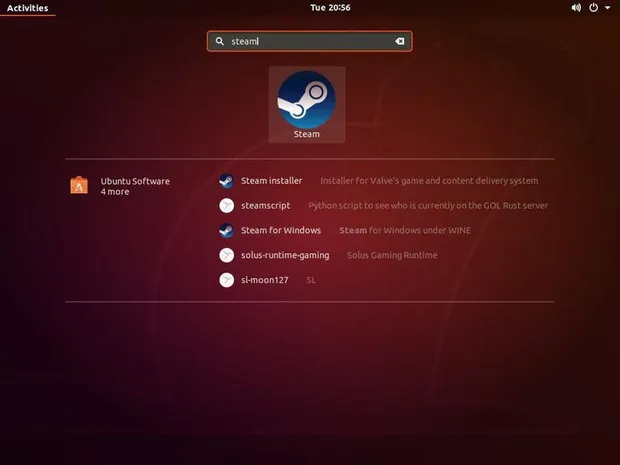Click description Installer for Valve's game
Screen dimensions: 620x465
coord(429,181)
